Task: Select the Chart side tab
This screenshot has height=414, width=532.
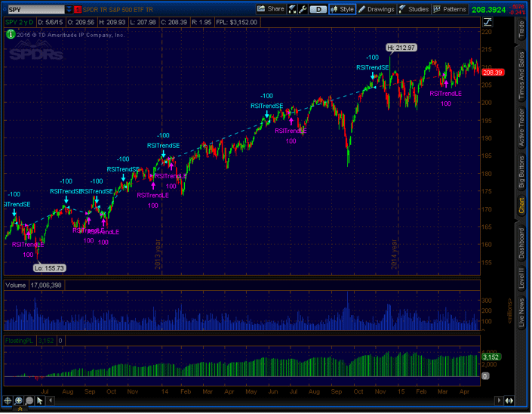Action: click(521, 205)
